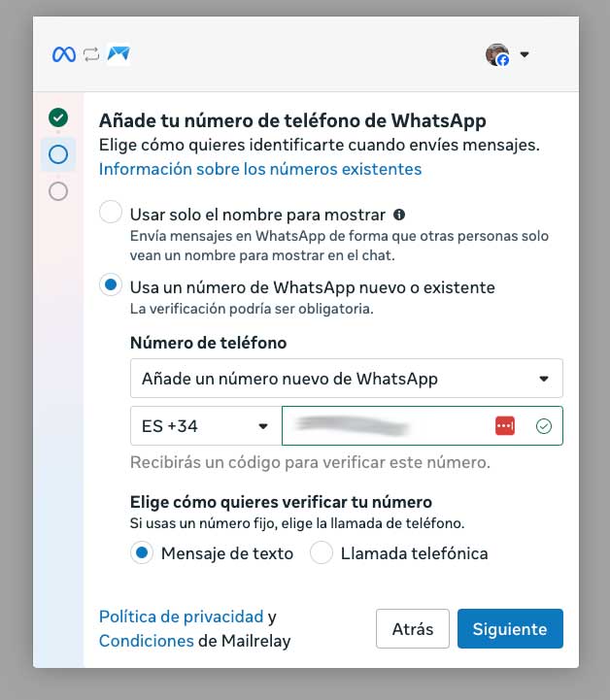Choose 'Llamada telefónica' verification method
This screenshot has width=610, height=700.
coord(322,552)
